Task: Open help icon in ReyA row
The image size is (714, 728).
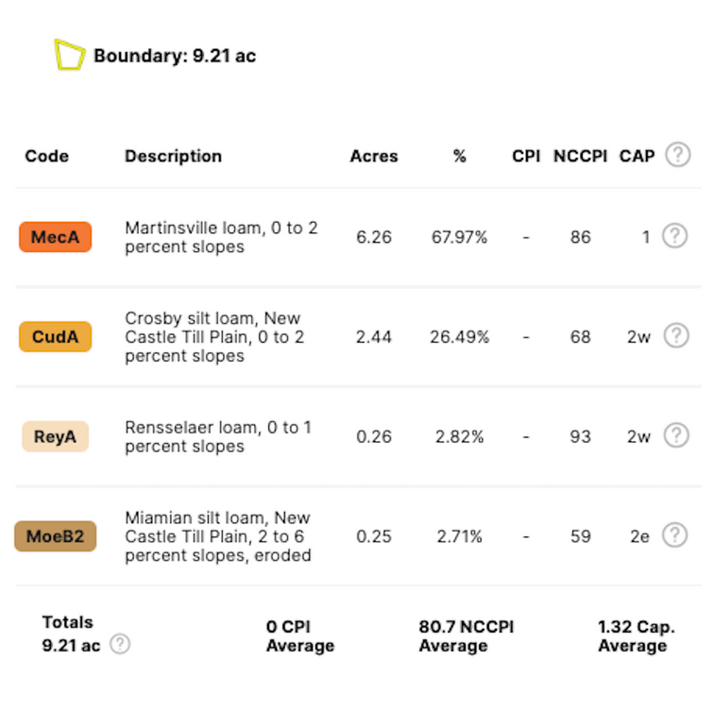Action: [676, 436]
